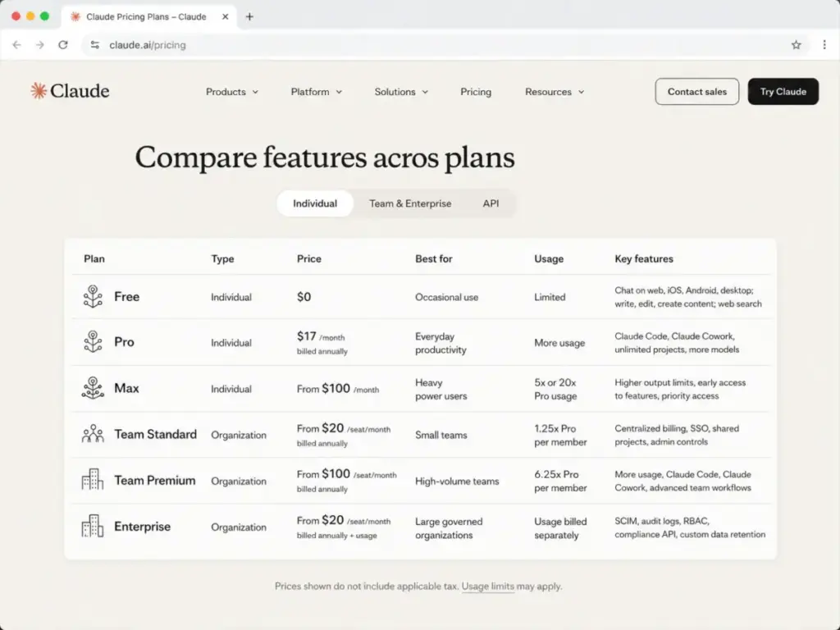Image resolution: width=840 pixels, height=630 pixels.
Task: Click 'Limited' usage cell in Free row
Action: 550,297
